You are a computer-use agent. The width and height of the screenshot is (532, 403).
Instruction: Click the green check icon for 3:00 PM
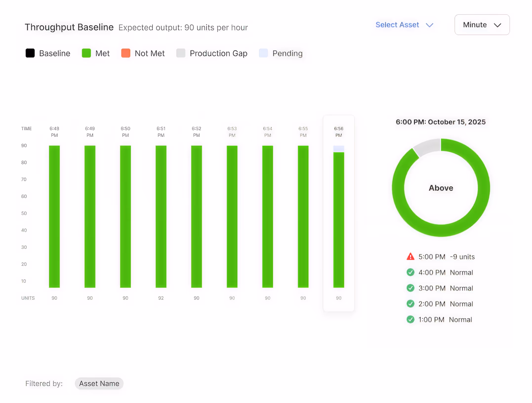point(410,288)
